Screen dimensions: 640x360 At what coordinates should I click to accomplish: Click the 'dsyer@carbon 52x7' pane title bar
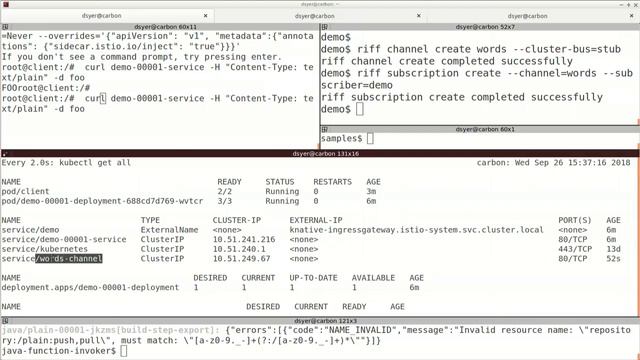(480, 27)
